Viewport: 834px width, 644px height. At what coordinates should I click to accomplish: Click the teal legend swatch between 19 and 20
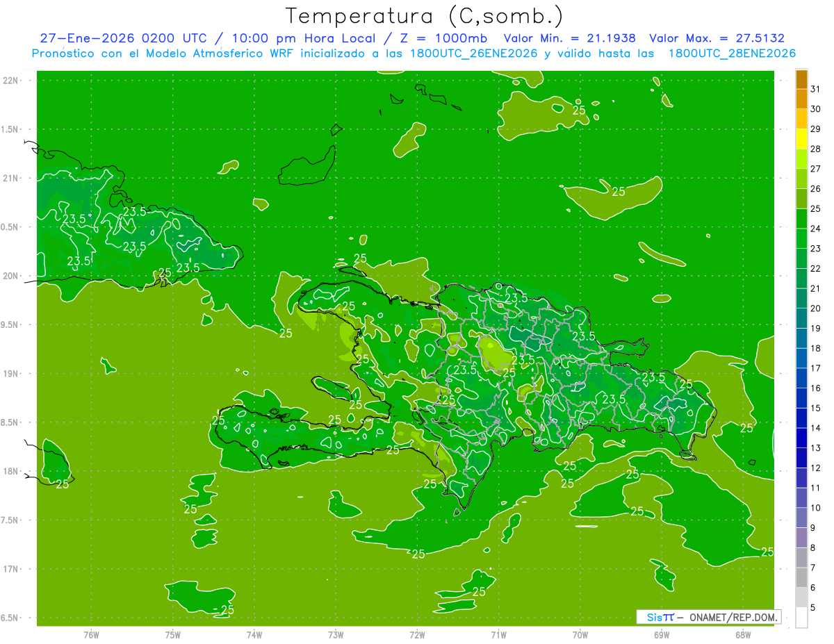[801, 319]
